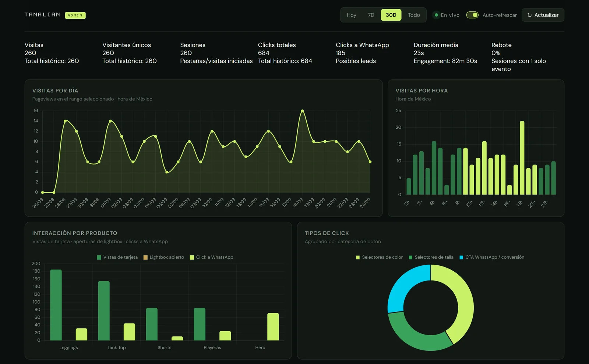589x364 pixels.
Task: Click the TANALIAN logo text
Action: coord(42,15)
